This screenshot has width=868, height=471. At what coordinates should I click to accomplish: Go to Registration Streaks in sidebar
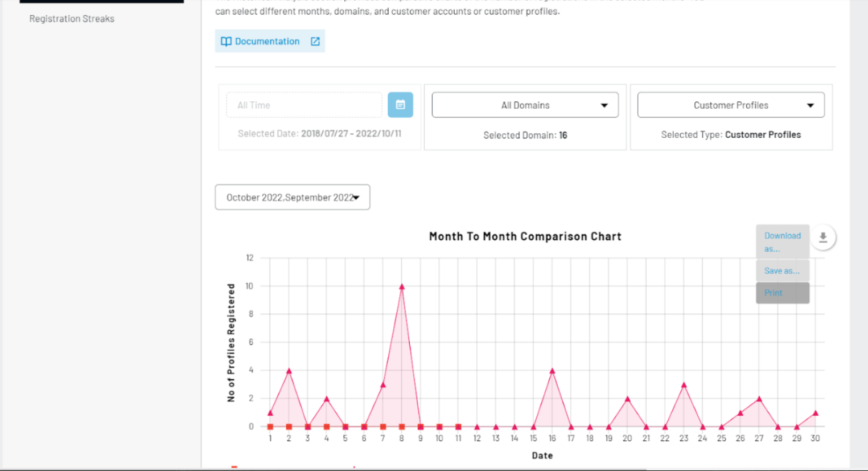72,19
